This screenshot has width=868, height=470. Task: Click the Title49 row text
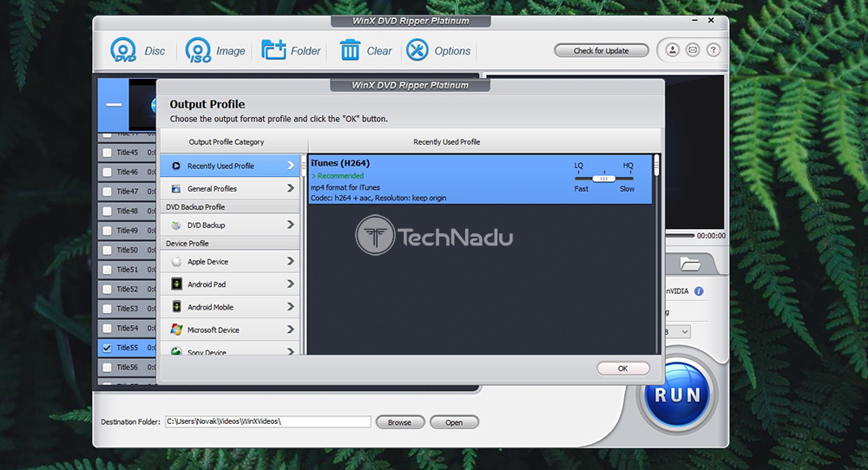[x=128, y=231]
